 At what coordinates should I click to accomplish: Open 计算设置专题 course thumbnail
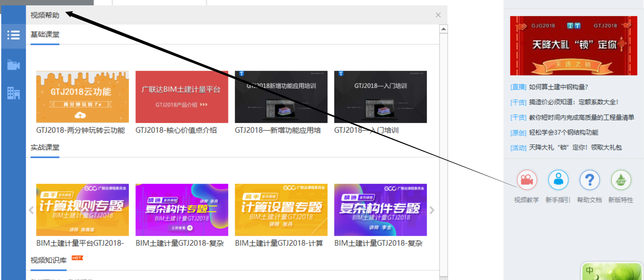pos(281,210)
